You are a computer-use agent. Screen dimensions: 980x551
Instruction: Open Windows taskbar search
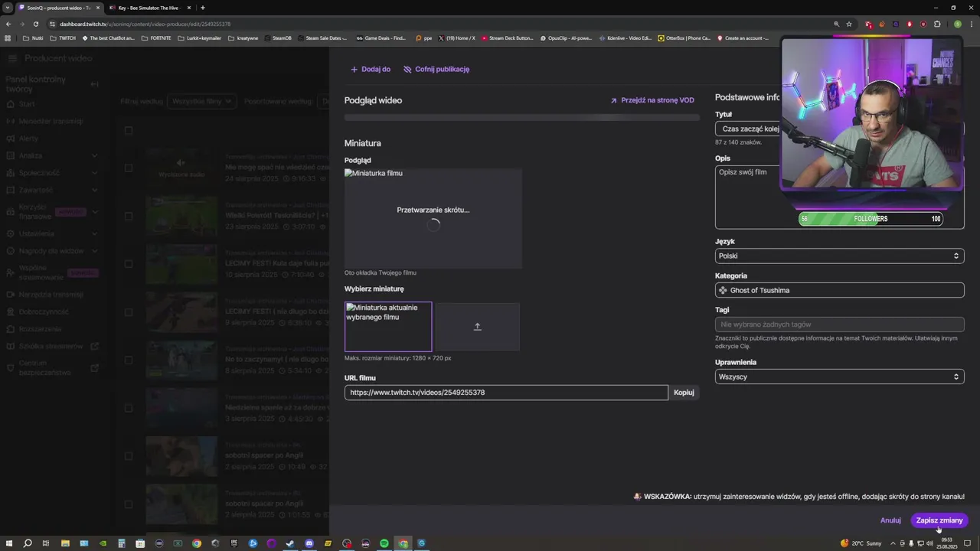point(28,543)
